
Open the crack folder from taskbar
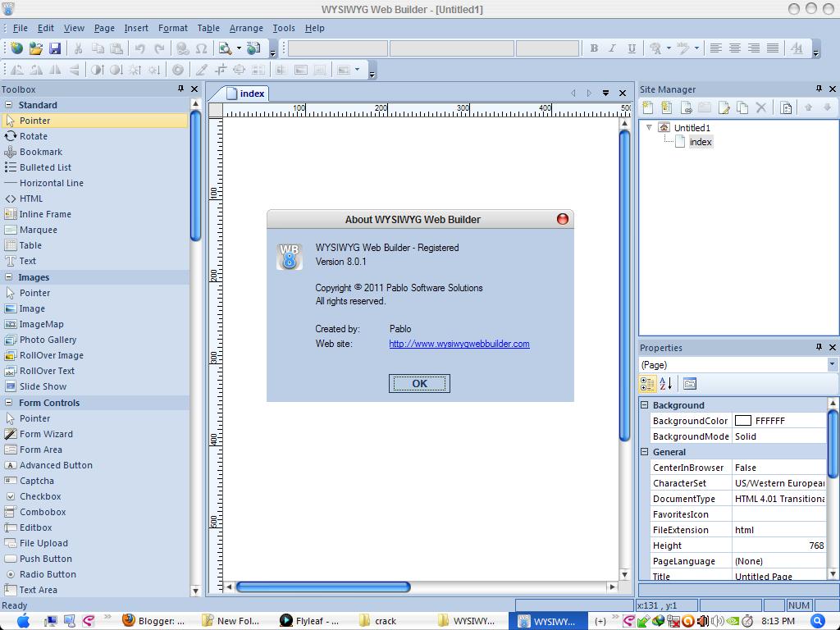(379, 621)
